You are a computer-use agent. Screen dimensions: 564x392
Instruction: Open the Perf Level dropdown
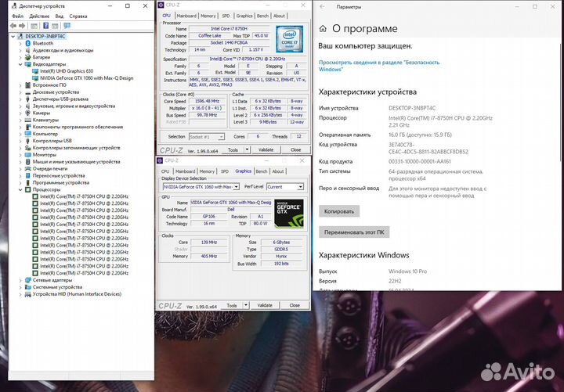pos(299,187)
